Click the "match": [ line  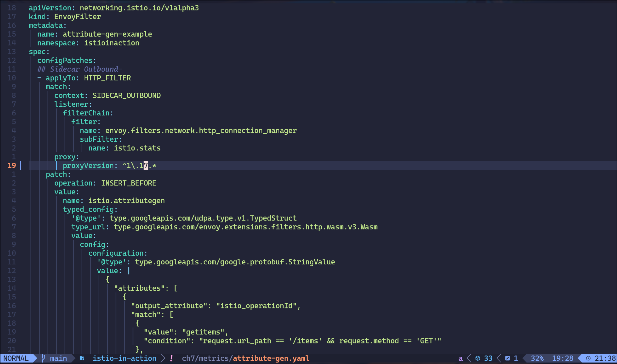pyautogui.click(x=152, y=314)
